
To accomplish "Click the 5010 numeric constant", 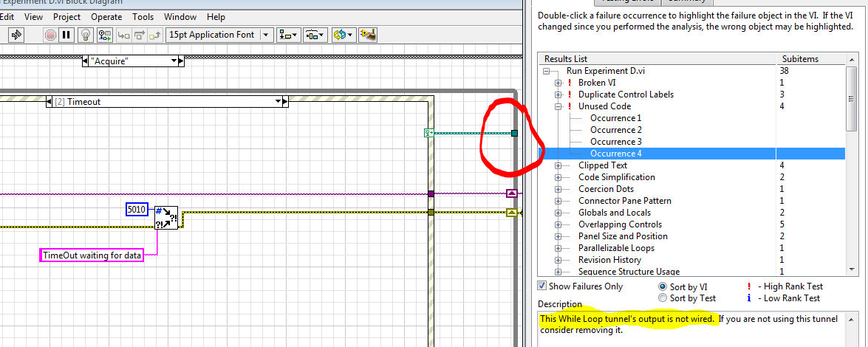I will pyautogui.click(x=137, y=210).
